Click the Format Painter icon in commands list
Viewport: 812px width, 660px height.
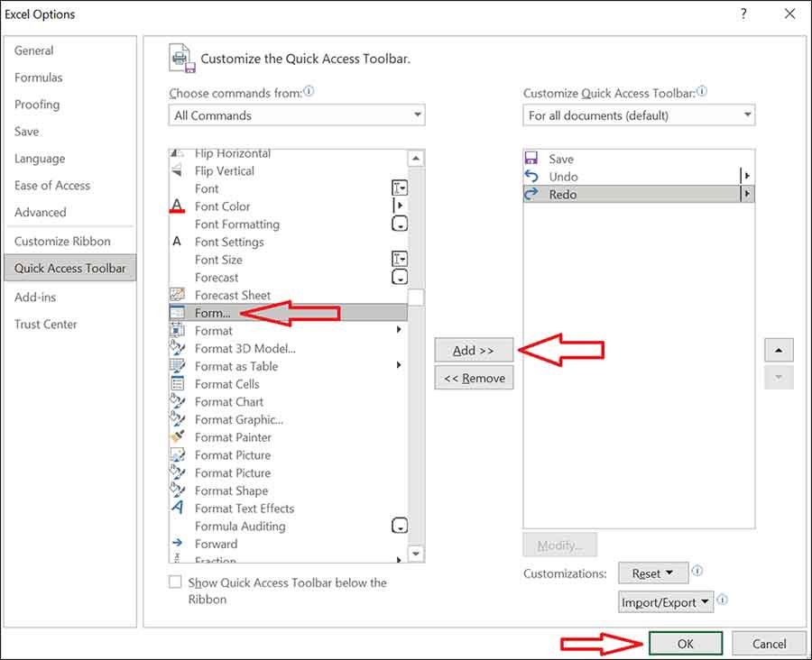[178, 437]
